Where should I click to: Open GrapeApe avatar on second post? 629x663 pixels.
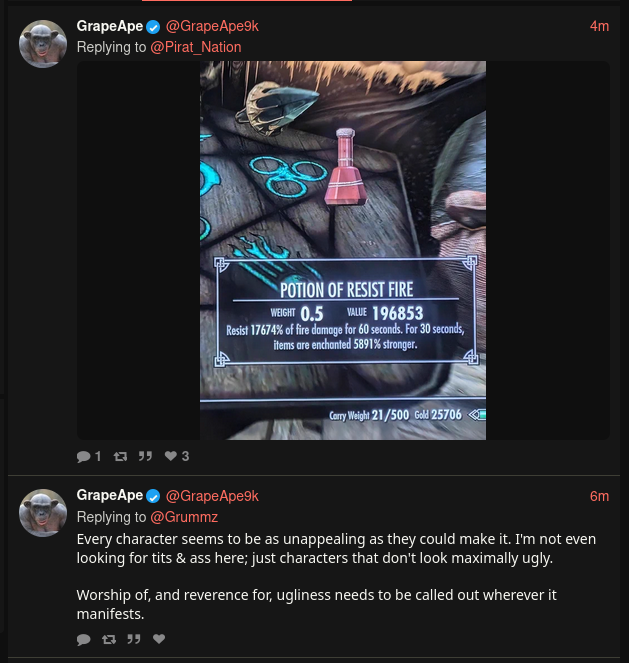point(43,513)
